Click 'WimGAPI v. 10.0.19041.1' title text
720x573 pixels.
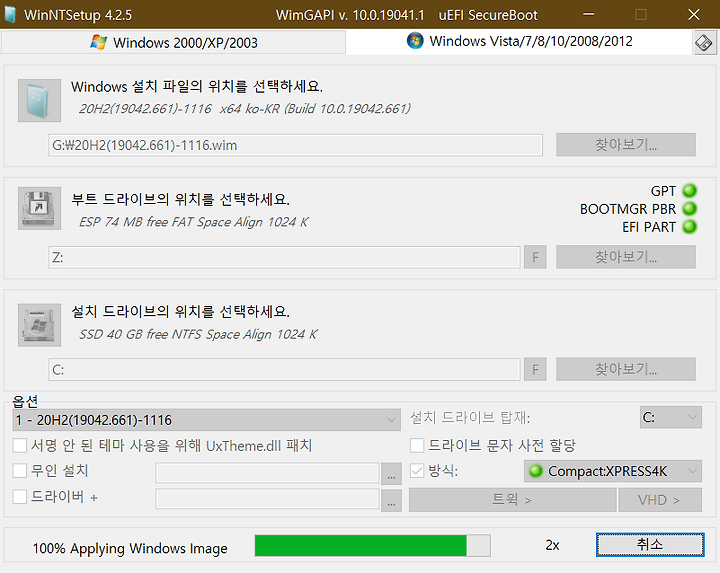click(x=350, y=15)
